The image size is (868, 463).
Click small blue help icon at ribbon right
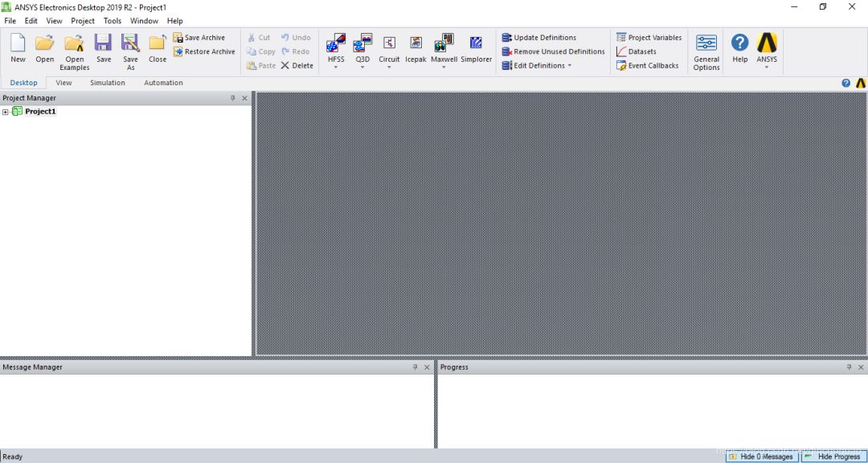coord(845,83)
